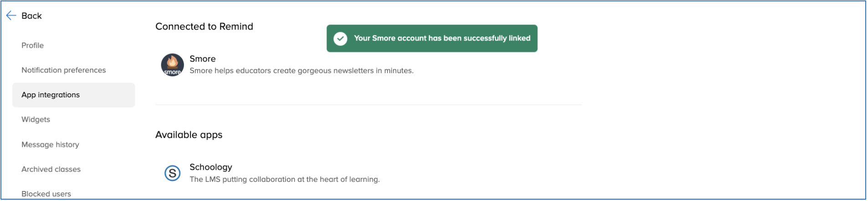The width and height of the screenshot is (868, 201).
Task: Select the App integrations sidebar item
Action: (x=73, y=95)
